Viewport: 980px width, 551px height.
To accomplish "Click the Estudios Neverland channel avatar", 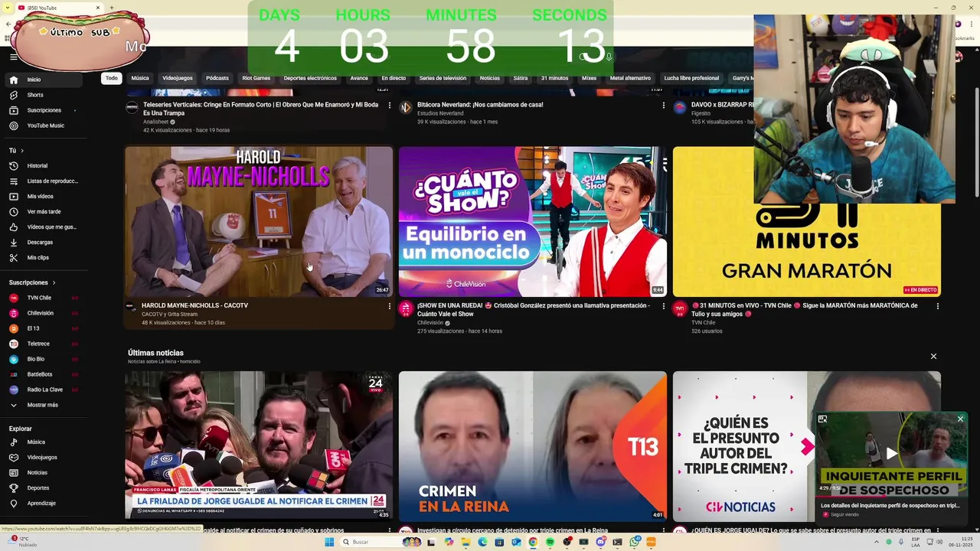I will click(x=406, y=108).
